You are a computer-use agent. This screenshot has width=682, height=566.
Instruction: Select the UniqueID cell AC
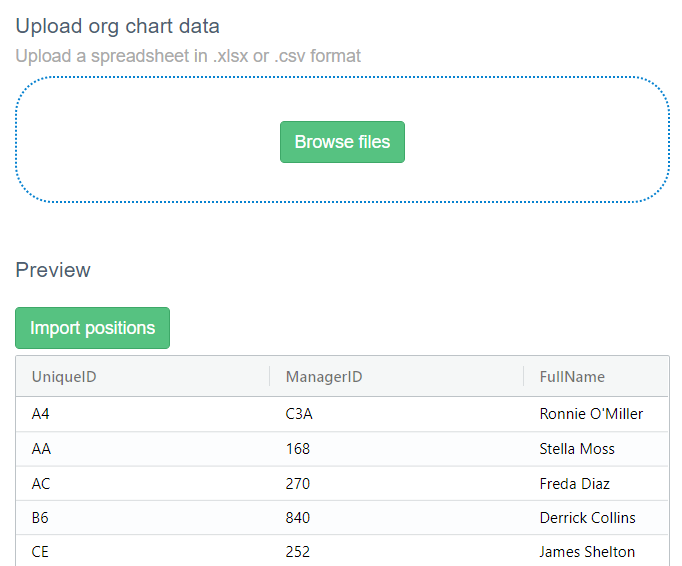pos(41,484)
